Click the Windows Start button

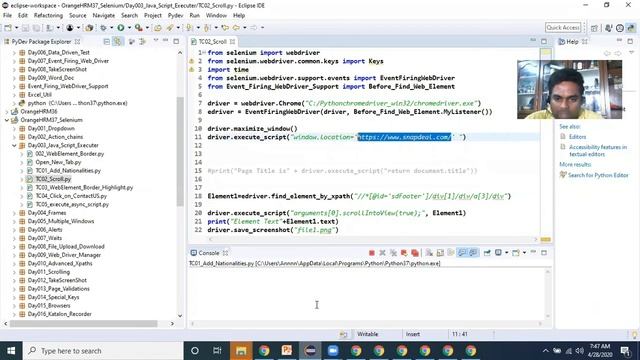pos(11,351)
